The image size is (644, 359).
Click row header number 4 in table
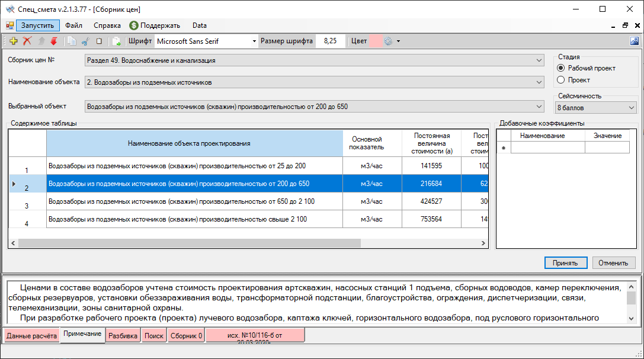[x=27, y=219]
